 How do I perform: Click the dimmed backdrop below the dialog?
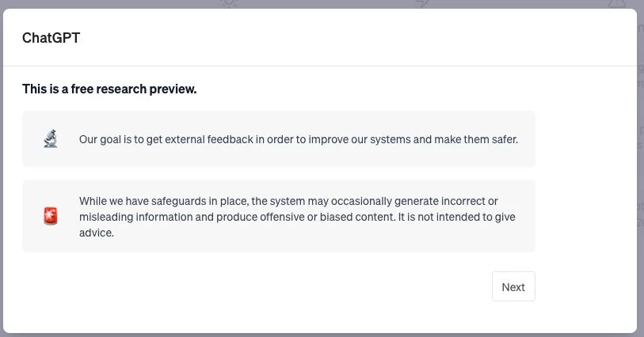point(317,335)
